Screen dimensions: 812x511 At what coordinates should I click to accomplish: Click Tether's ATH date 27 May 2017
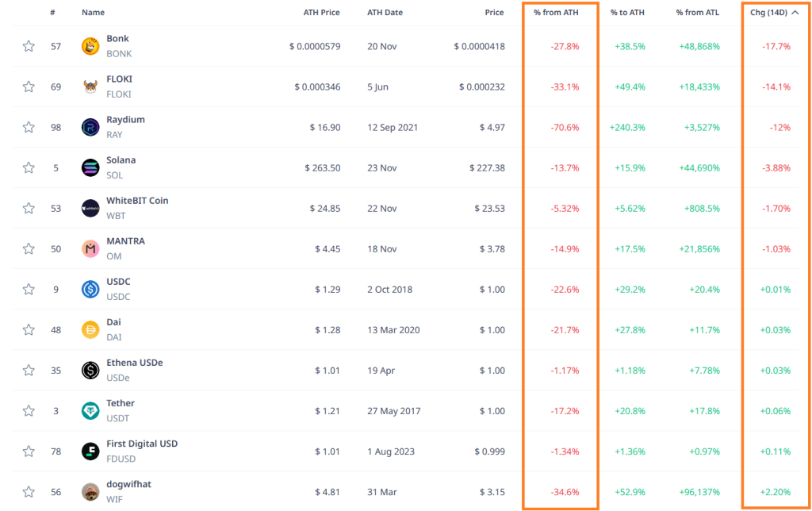click(x=394, y=411)
